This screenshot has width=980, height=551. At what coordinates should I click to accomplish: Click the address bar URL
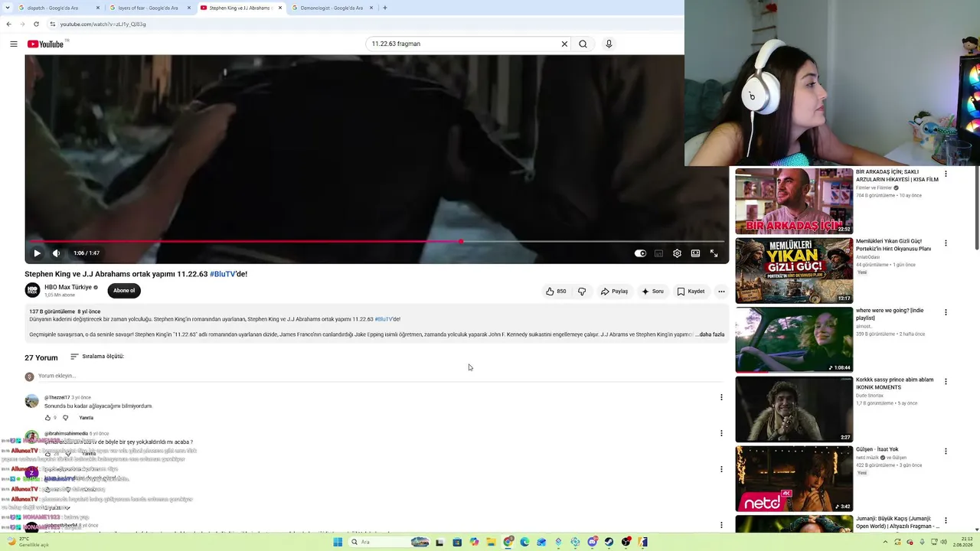(x=103, y=24)
